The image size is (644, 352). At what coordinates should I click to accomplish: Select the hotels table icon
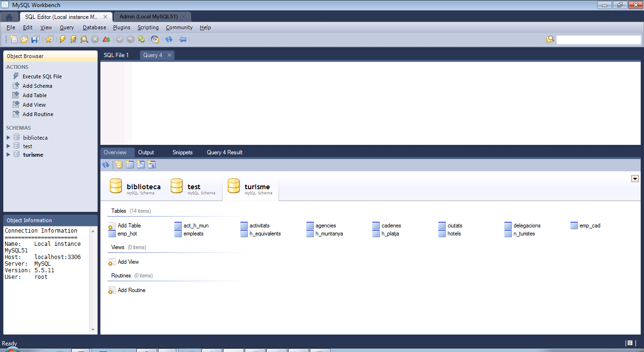(x=442, y=234)
